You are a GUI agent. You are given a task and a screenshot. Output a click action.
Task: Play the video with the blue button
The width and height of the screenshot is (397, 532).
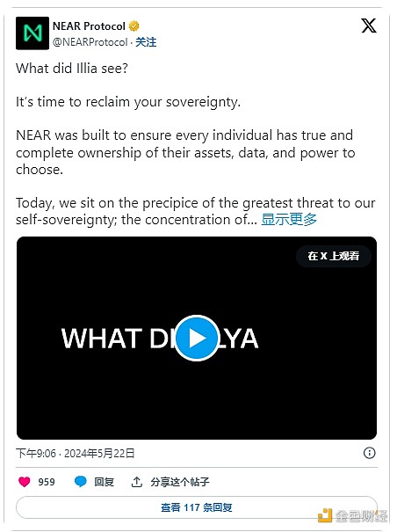197,338
